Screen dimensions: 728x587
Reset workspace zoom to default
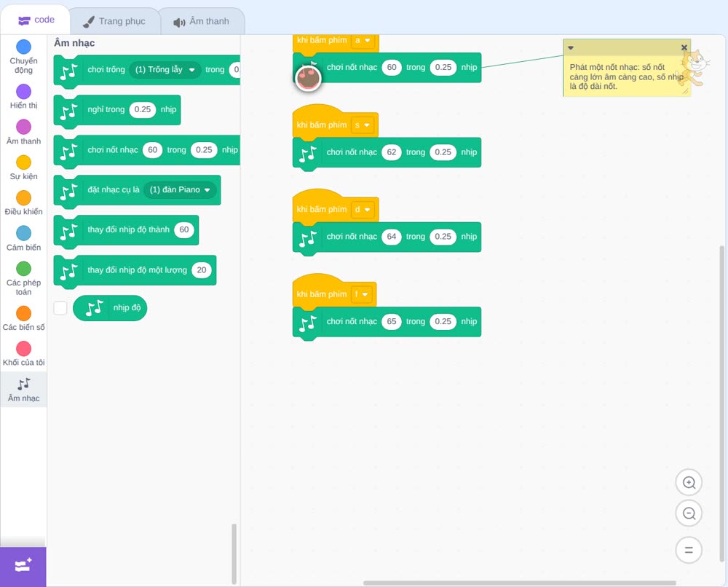[689, 550]
